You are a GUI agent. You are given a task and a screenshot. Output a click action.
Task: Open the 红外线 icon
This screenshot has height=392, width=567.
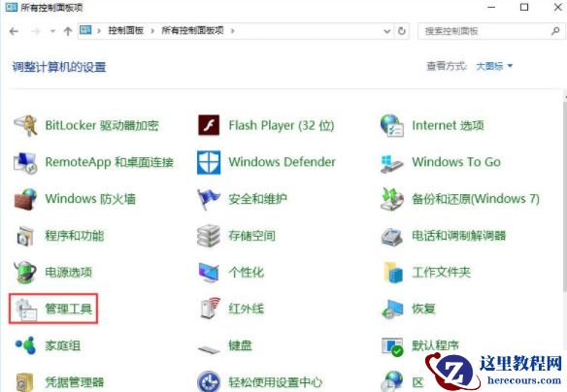coord(210,309)
